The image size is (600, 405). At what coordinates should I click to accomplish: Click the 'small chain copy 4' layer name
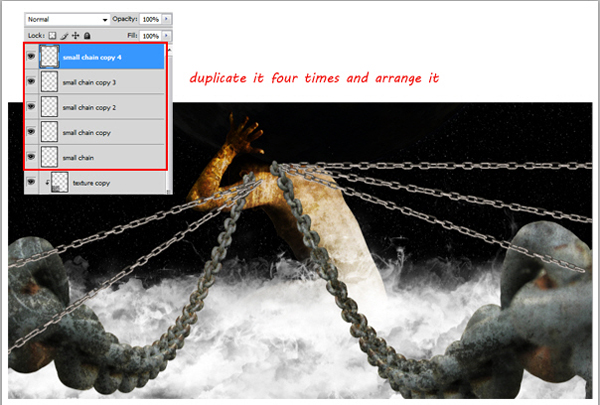[92, 57]
